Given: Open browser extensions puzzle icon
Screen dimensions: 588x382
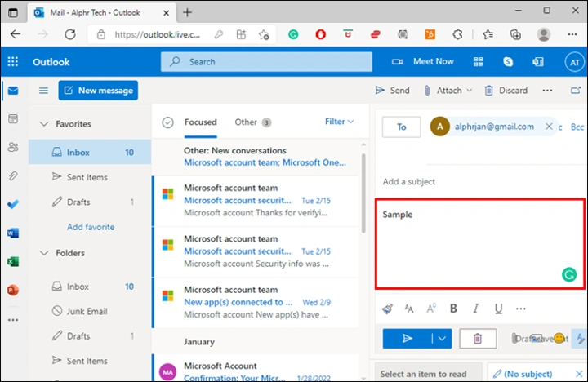Looking at the screenshot, I should pos(457,34).
